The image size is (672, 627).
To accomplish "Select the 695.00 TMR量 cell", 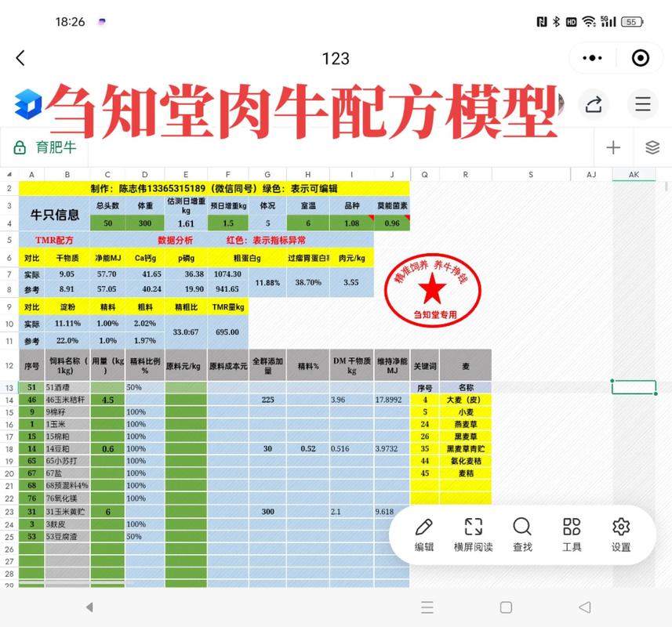I will (x=227, y=332).
